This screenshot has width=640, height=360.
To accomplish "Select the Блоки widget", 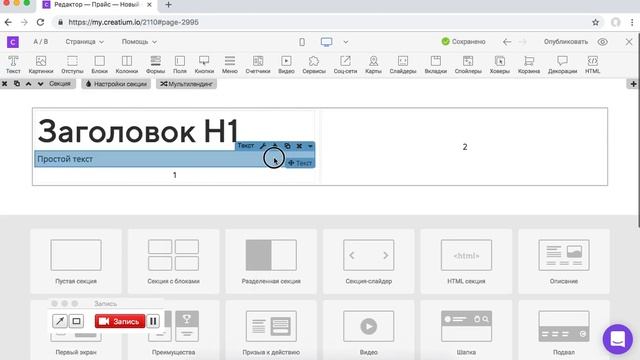I will click(x=100, y=64).
